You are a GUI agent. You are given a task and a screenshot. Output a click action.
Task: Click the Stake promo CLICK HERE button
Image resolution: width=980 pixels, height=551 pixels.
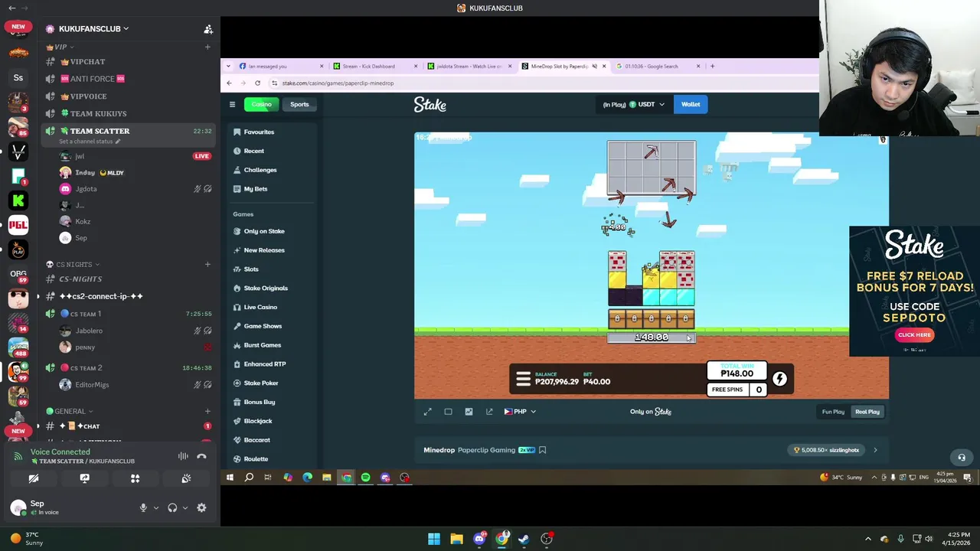point(914,334)
